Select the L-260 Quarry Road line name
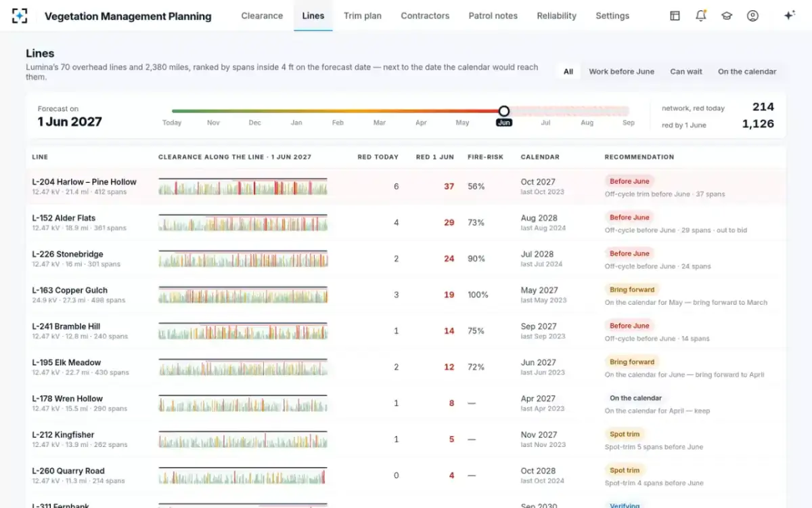The width and height of the screenshot is (812, 508). [x=68, y=471]
